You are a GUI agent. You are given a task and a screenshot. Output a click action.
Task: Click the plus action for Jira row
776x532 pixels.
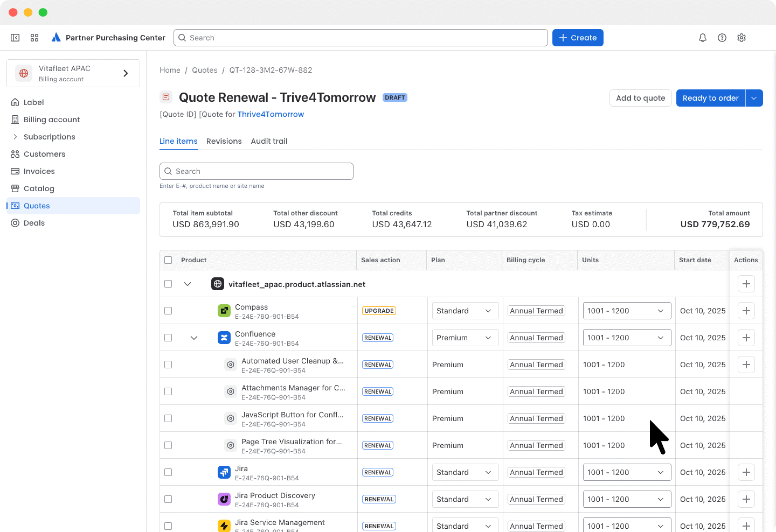tap(746, 472)
